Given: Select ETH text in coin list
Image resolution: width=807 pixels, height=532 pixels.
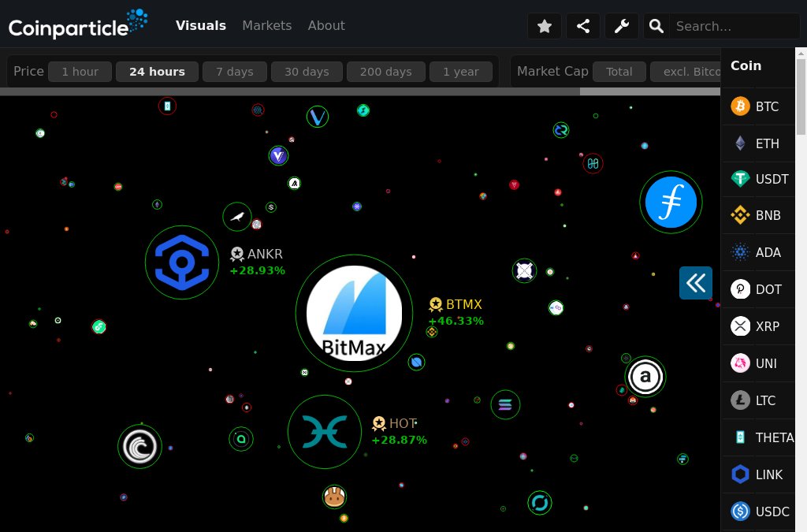Looking at the screenshot, I should 768,143.
